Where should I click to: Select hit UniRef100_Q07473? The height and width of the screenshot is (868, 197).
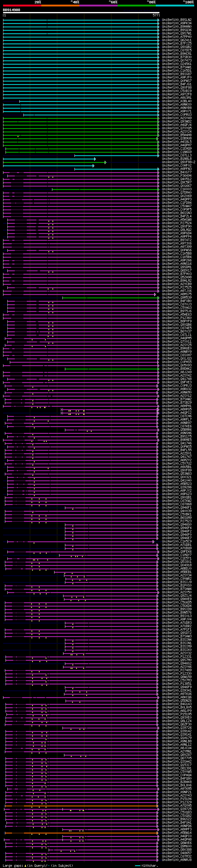177,61
